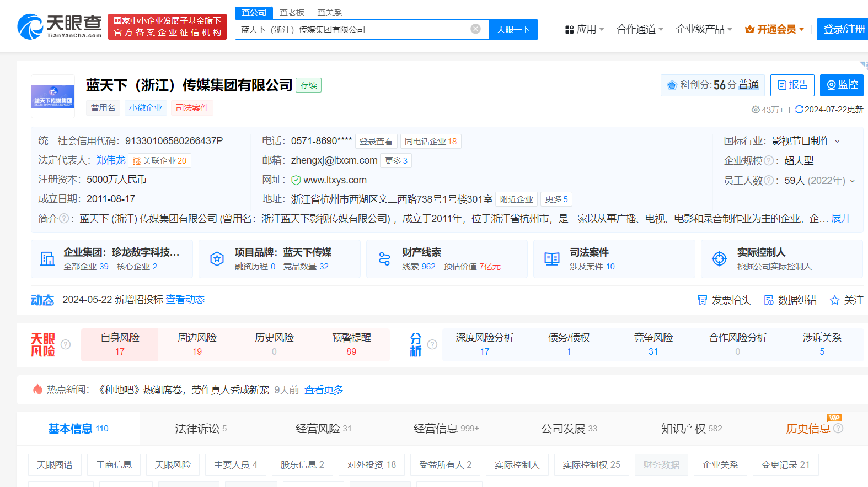868x487 pixels.
Task: Open legal representative 郑伟龙 link
Action: click(111, 160)
